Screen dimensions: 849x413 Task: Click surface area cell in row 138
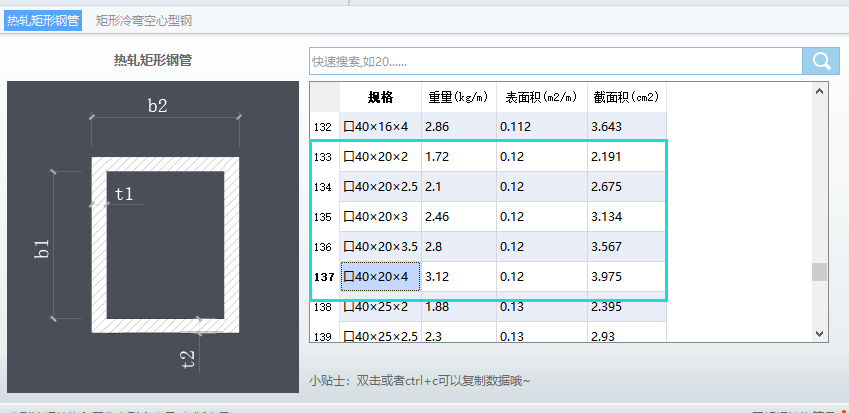click(542, 307)
